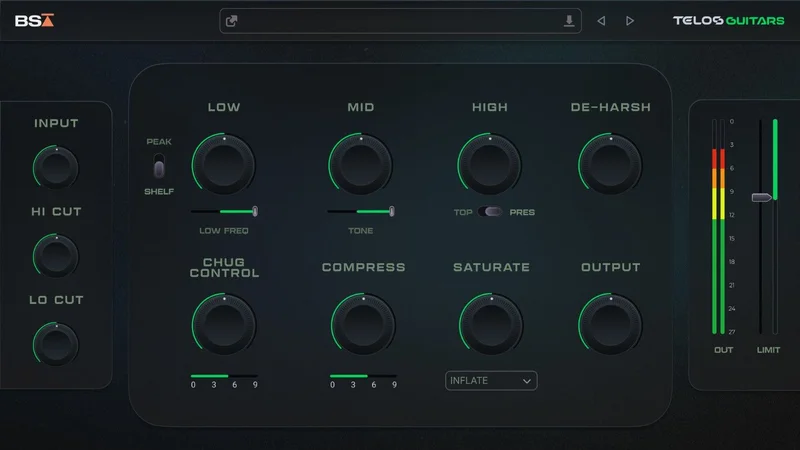The width and height of the screenshot is (800, 450).
Task: Click the Limit threshold fader handle
Action: pos(761,197)
